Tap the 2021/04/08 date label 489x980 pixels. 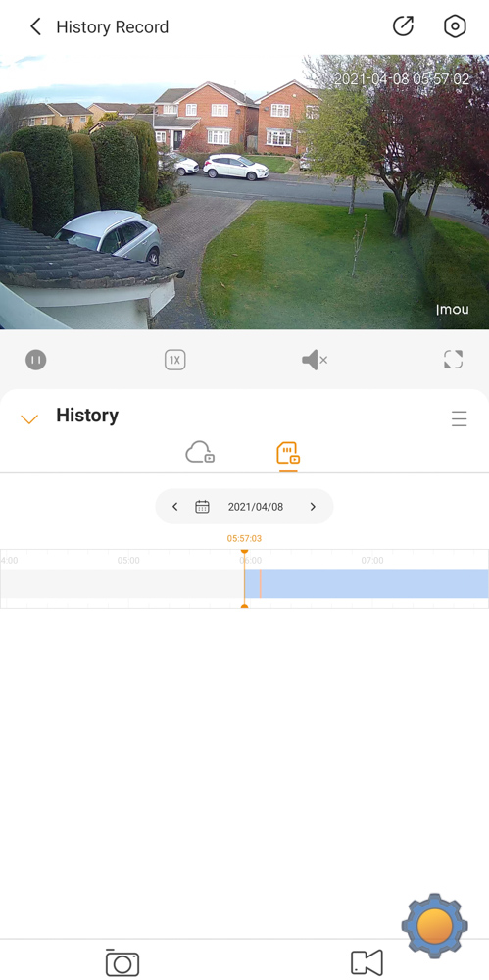255,507
